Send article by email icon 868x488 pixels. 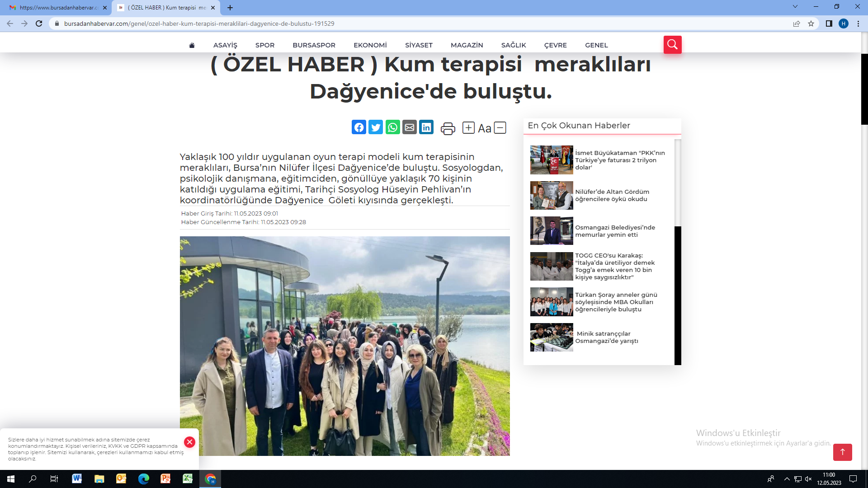click(x=410, y=127)
